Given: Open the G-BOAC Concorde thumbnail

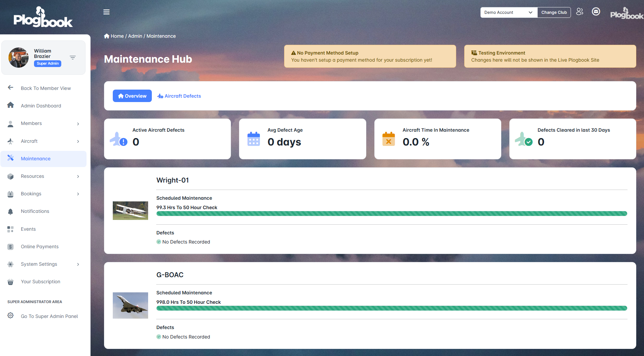Looking at the screenshot, I should (130, 305).
